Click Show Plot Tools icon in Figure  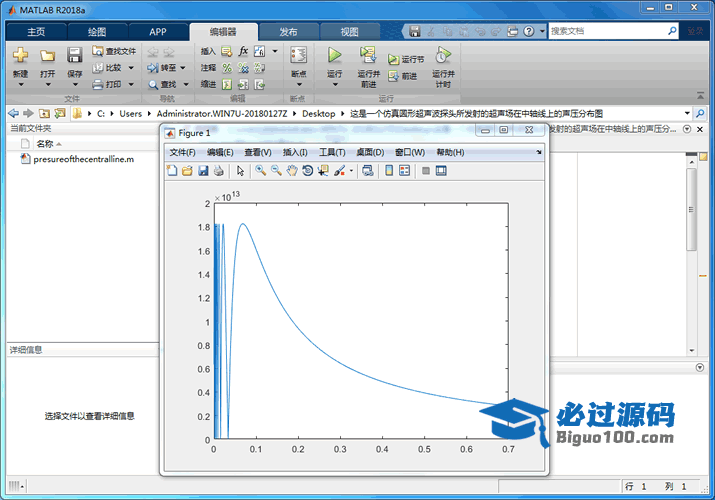[x=441, y=171]
